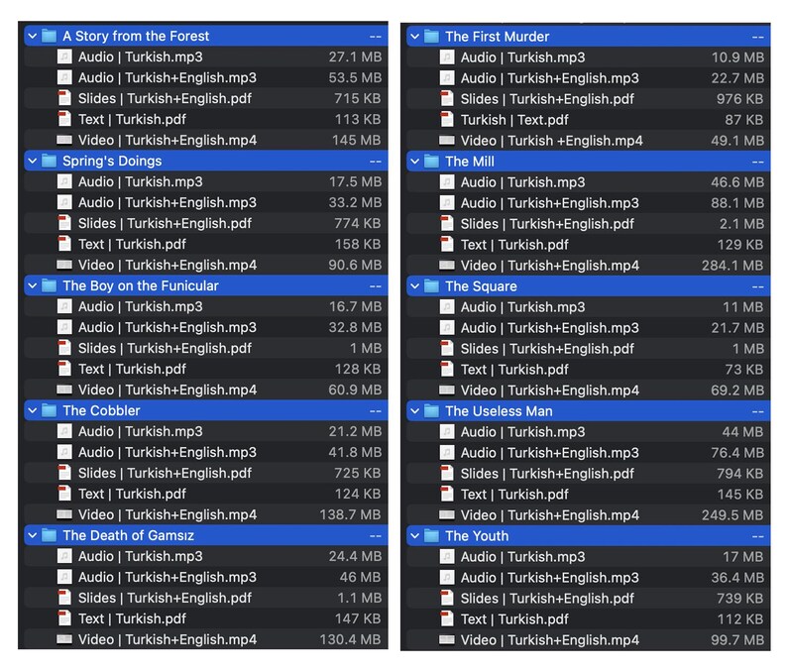
Task: Click the 715 KB Slides PDF icon
Action: click(64, 98)
